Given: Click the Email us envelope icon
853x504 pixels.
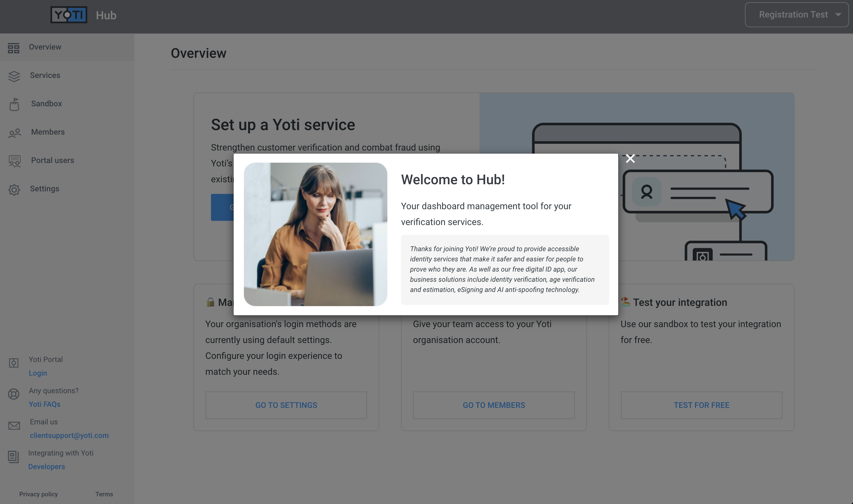Looking at the screenshot, I should [14, 425].
